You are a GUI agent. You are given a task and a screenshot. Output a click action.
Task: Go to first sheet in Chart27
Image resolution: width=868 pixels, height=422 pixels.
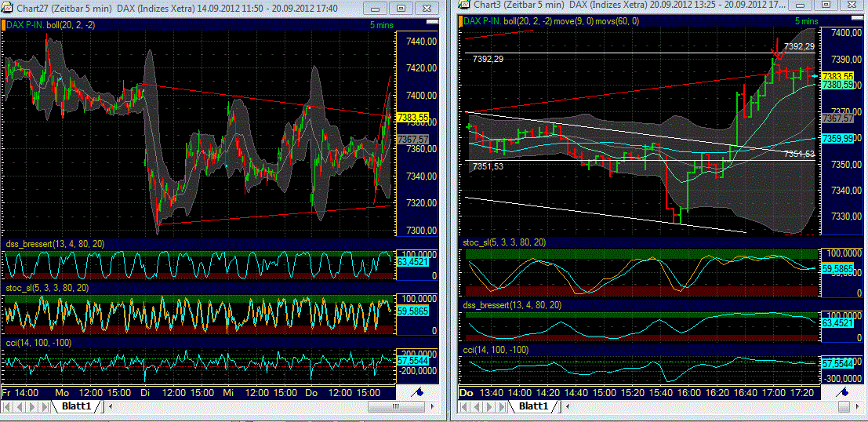[x=8, y=407]
